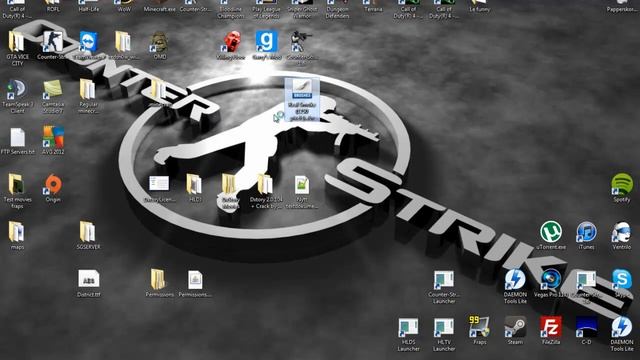640x360 pixels.
Task: Open DAEMON Tools Lite next to C-D
Action: [622, 327]
